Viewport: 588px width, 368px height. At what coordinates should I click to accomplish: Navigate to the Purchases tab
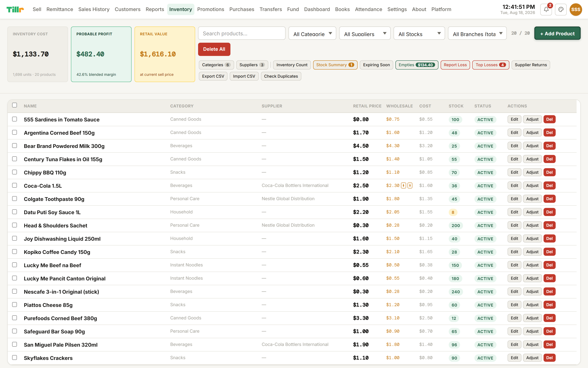pos(242,10)
